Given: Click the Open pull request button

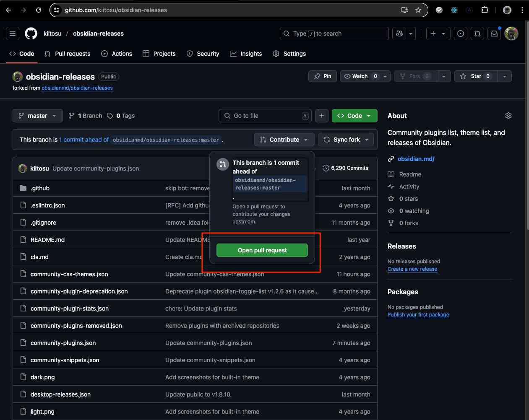Looking at the screenshot, I should 262,250.
